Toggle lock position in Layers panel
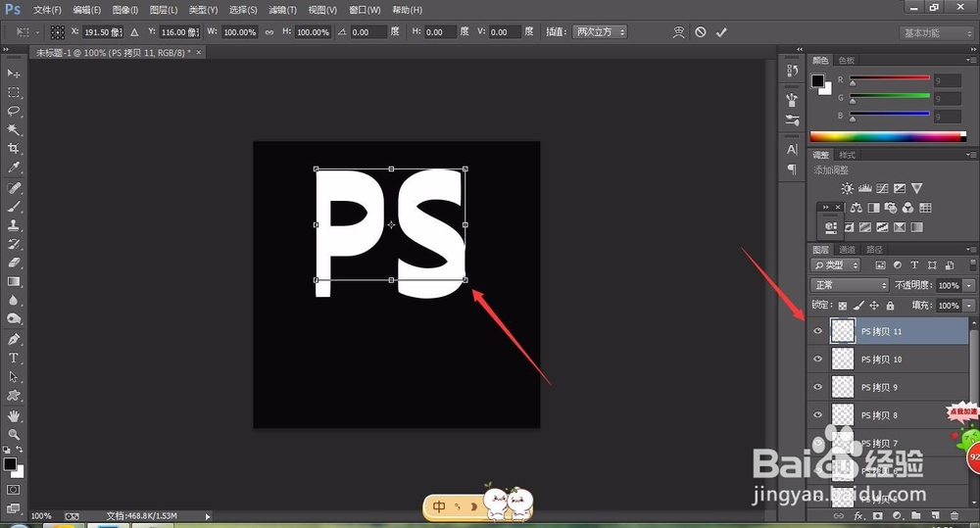Viewport: 980px width, 528px height. pos(874,306)
